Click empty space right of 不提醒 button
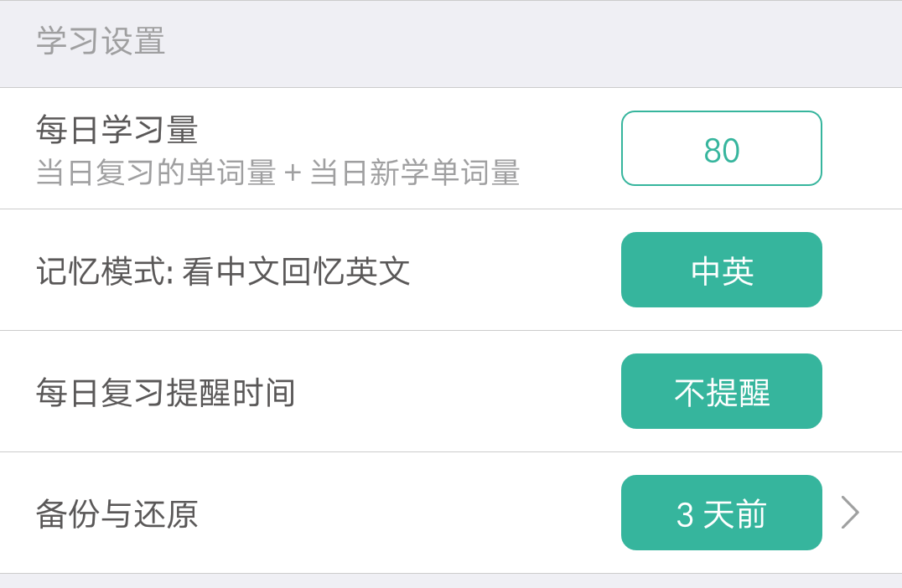This screenshot has height=588, width=902. point(862,391)
